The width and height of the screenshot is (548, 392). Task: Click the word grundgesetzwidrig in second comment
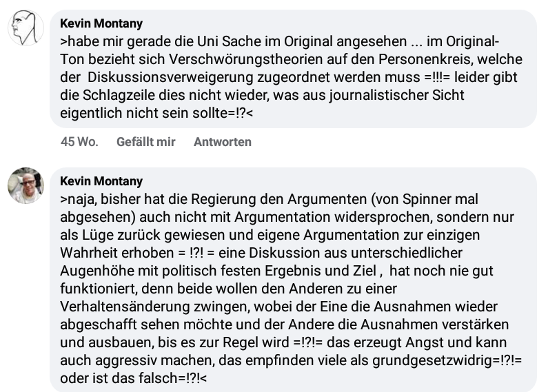point(432,360)
